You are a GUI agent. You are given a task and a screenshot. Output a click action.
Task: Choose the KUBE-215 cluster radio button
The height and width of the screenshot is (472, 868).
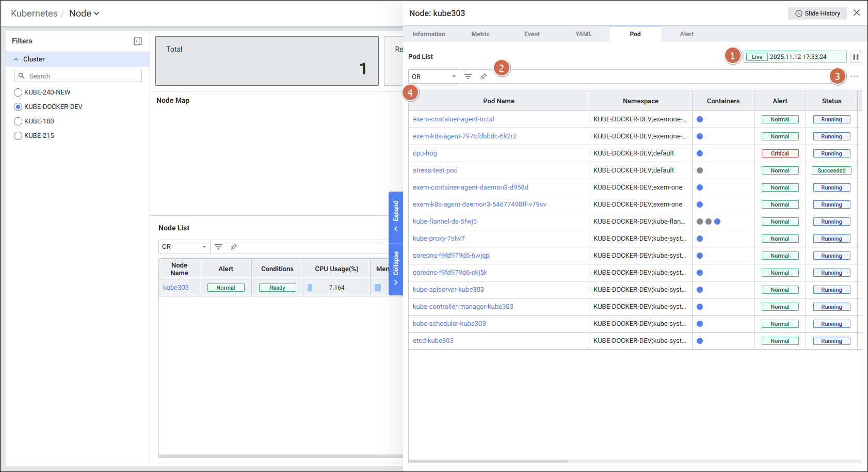pyautogui.click(x=18, y=136)
